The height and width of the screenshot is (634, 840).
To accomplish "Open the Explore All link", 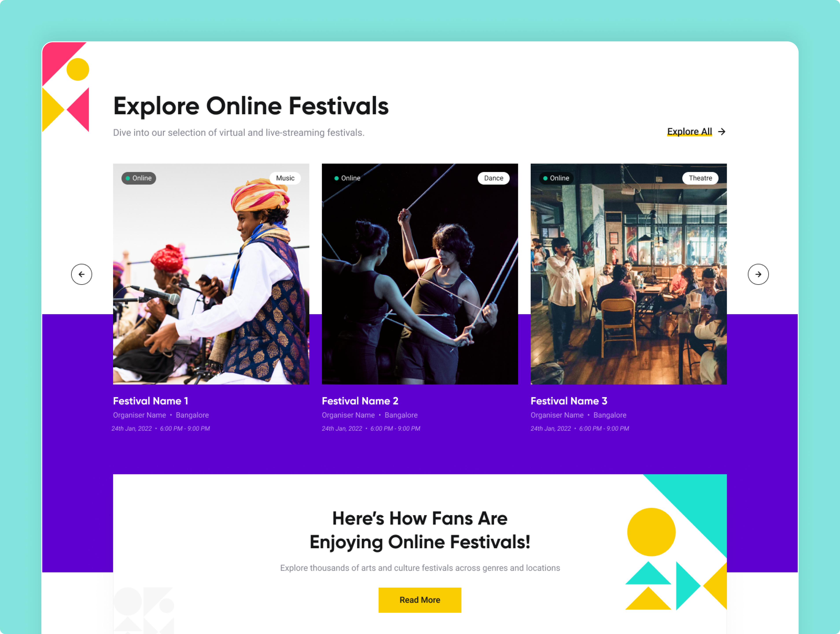I will tap(689, 131).
